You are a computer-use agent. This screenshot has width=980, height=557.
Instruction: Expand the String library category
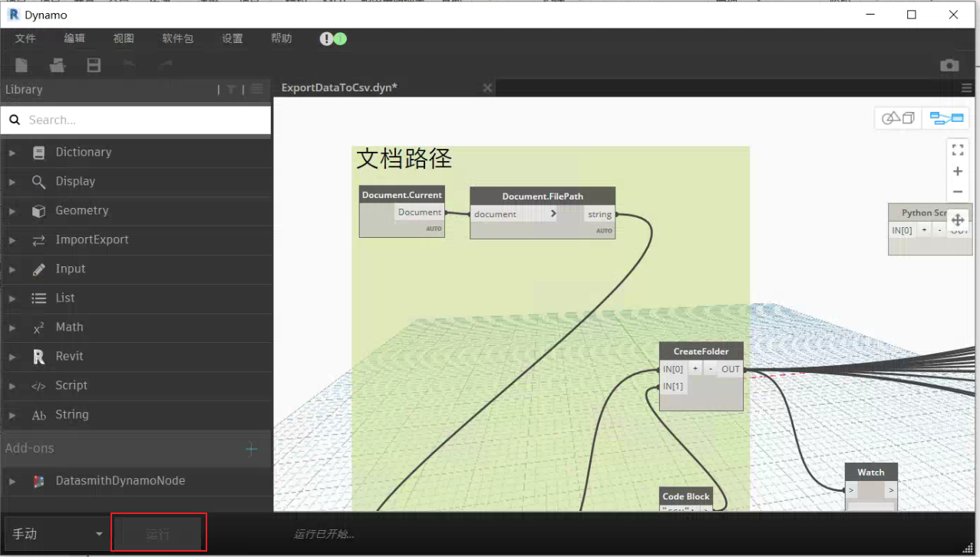(x=12, y=415)
